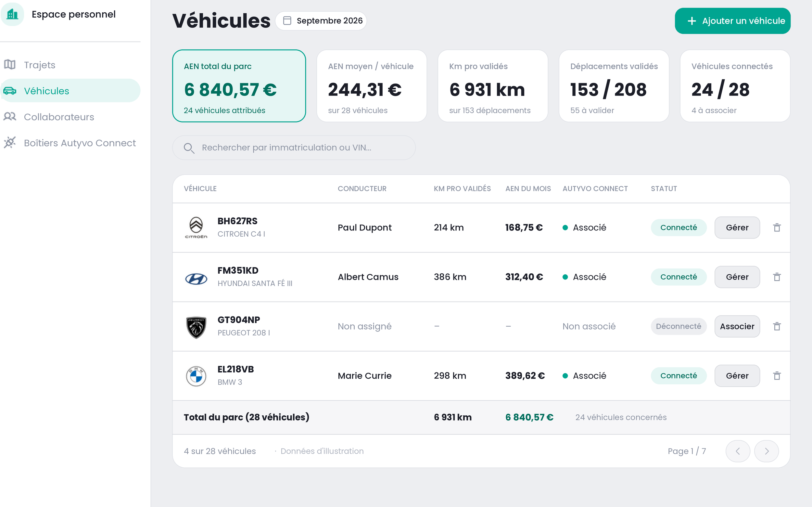Click the calendar icon next to Septembre 2026

287,21
